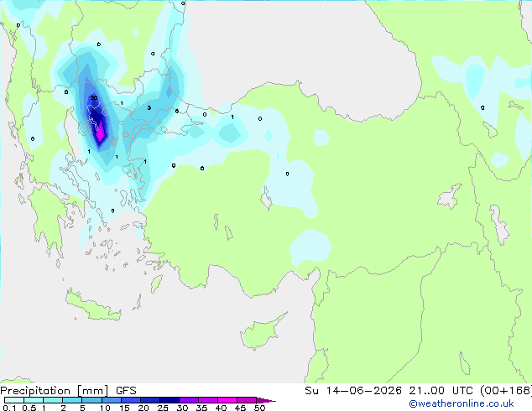Image resolution: width=532 pixels, height=411 pixels.
Task: Click the 'GFS' model label
Action: point(126,391)
